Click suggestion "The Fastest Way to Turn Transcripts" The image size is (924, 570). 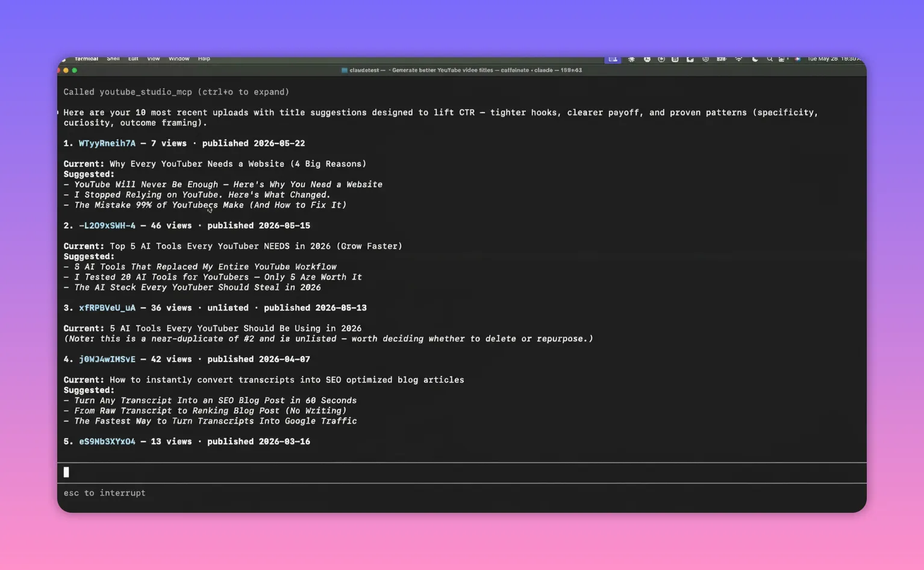click(216, 421)
